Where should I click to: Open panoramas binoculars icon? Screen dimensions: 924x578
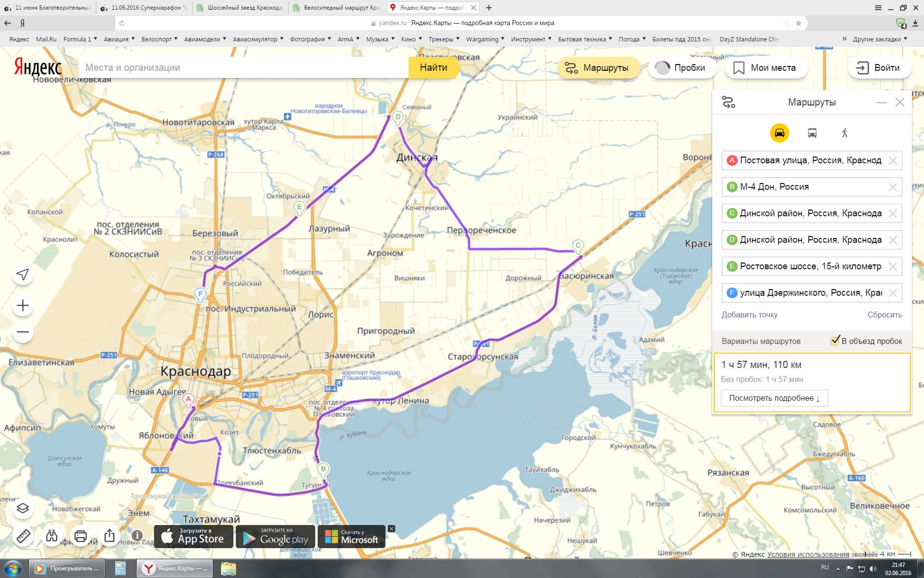[52, 536]
